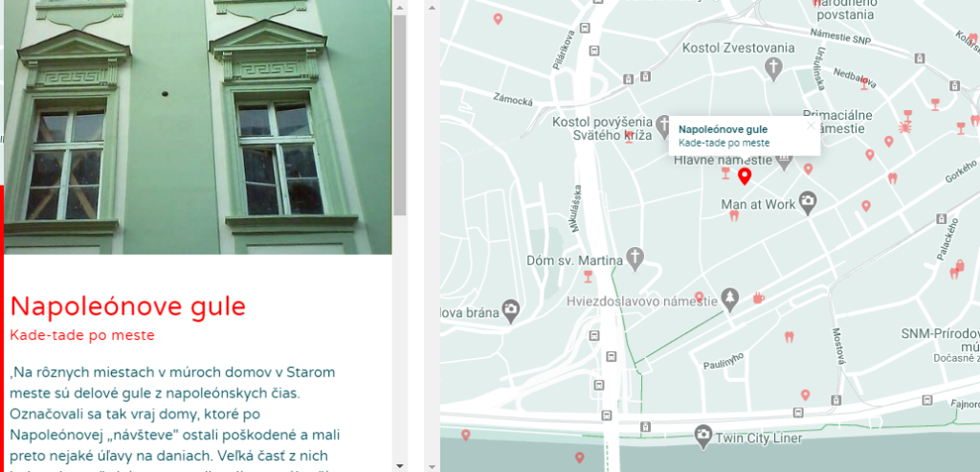The width and height of the screenshot is (980, 472).
Task: Click the camera icon at Michalova brána
Action: point(512,307)
